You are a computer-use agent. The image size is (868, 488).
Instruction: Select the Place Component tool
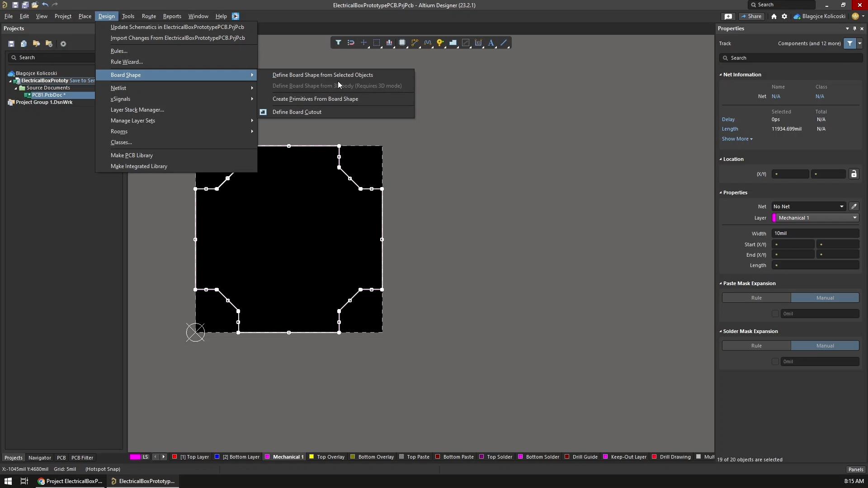click(x=402, y=42)
